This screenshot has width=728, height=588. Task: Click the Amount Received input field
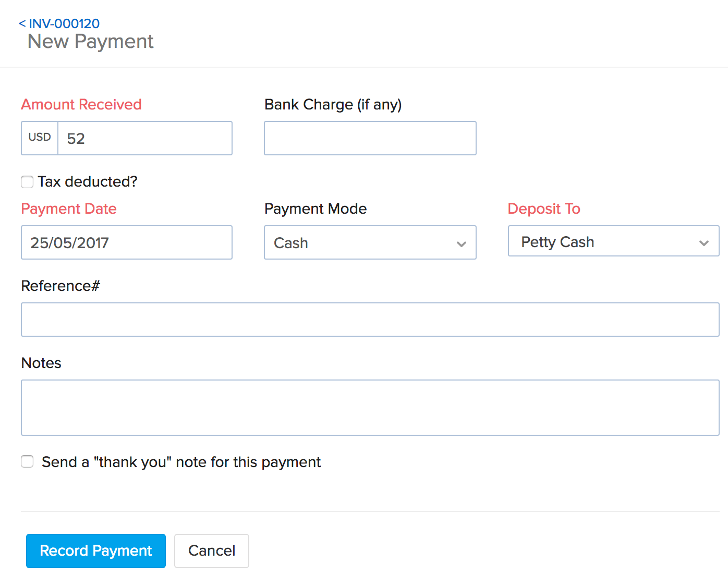pyautogui.click(x=145, y=138)
